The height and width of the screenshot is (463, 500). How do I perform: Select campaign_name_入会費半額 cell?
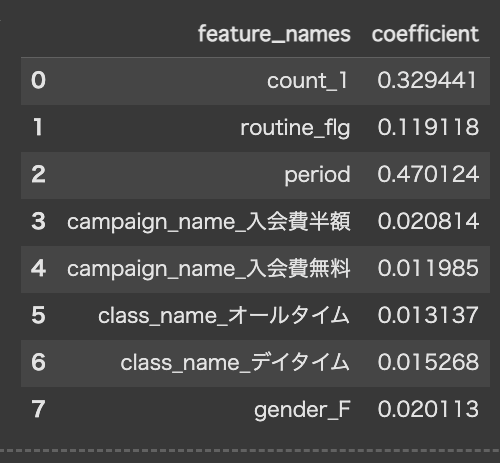pyautogui.click(x=209, y=222)
